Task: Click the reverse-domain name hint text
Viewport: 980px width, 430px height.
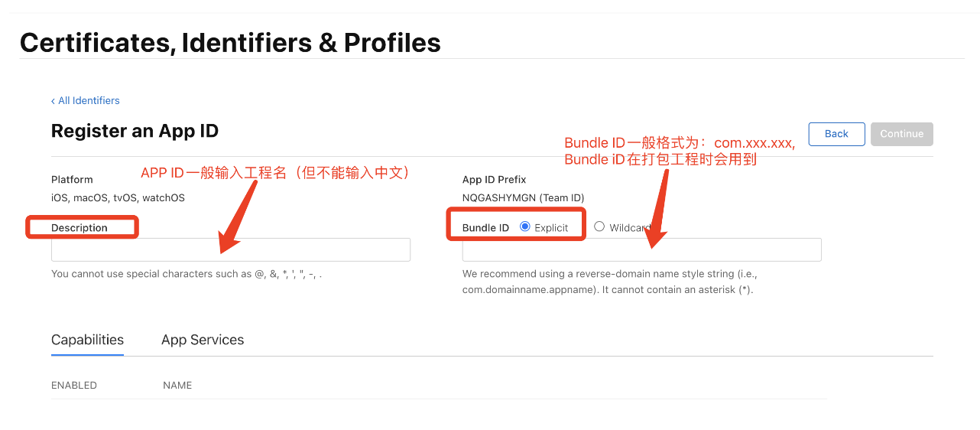Action: (610, 282)
